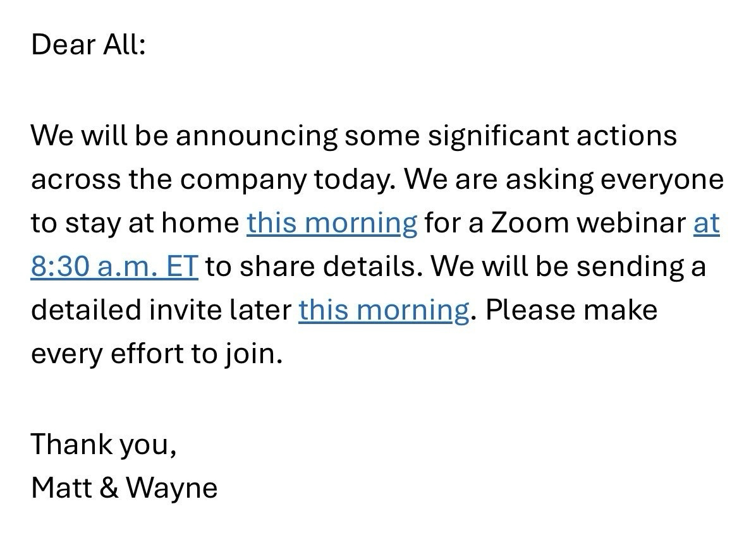Open the "8:30 a.m. ET" time link
Viewport: 756px width, 552px height.
[114, 267]
